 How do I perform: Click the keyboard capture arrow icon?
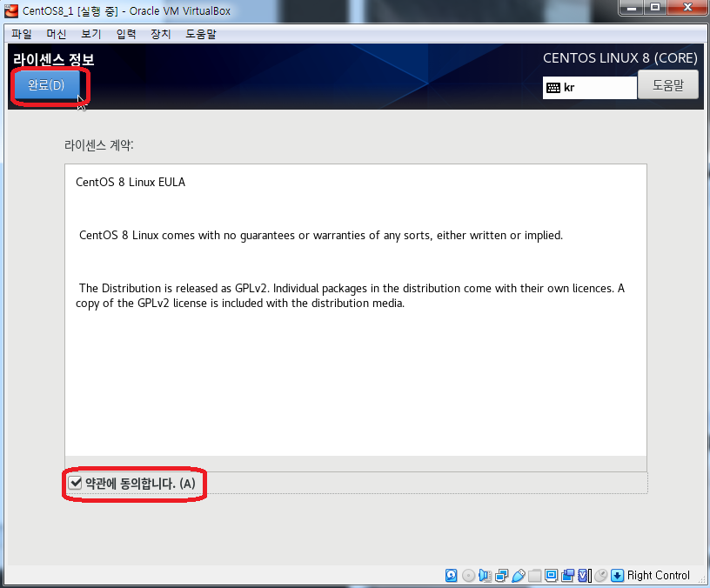tap(617, 575)
